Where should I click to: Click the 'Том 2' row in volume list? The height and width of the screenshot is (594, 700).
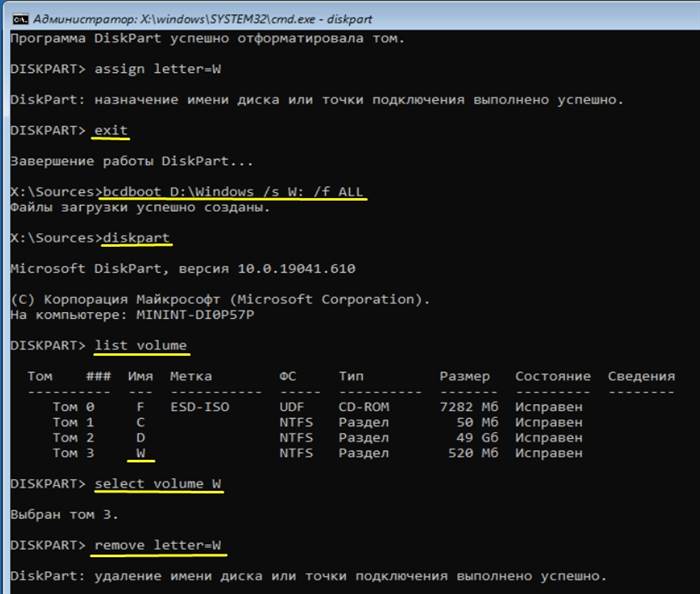(317, 438)
